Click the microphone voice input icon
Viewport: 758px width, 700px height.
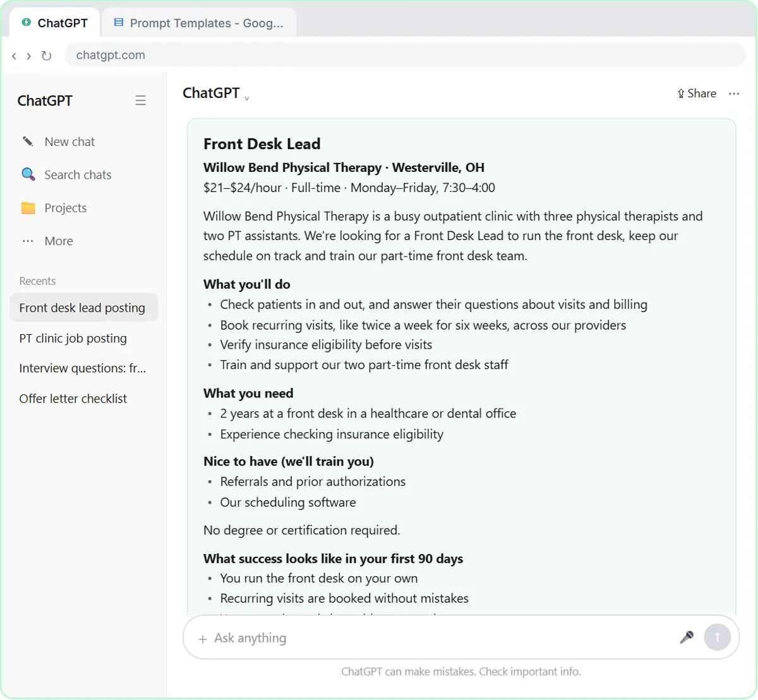pos(687,637)
